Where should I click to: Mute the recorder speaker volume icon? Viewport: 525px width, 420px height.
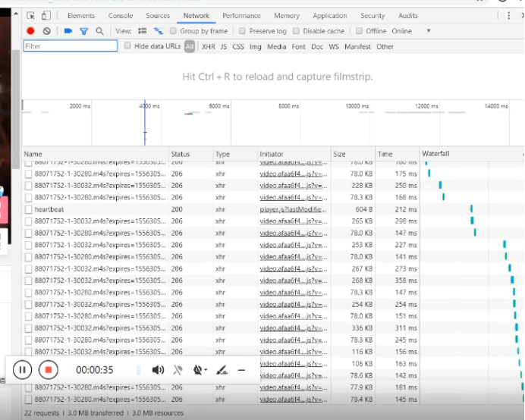[x=158, y=370]
